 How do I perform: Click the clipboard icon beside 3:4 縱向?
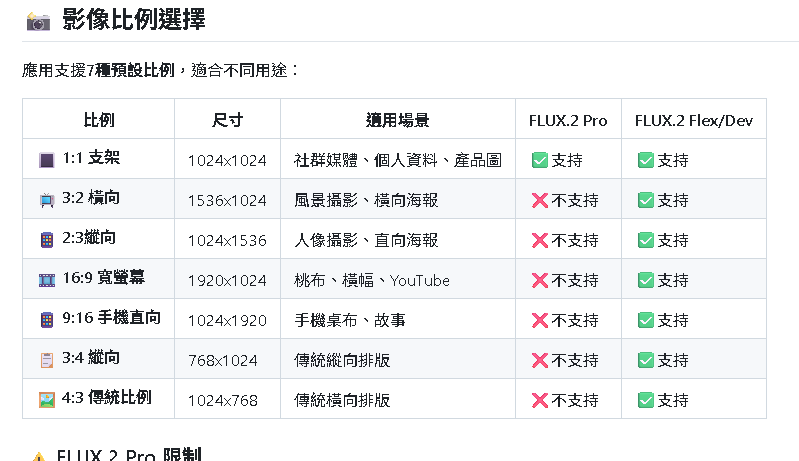[x=47, y=360]
